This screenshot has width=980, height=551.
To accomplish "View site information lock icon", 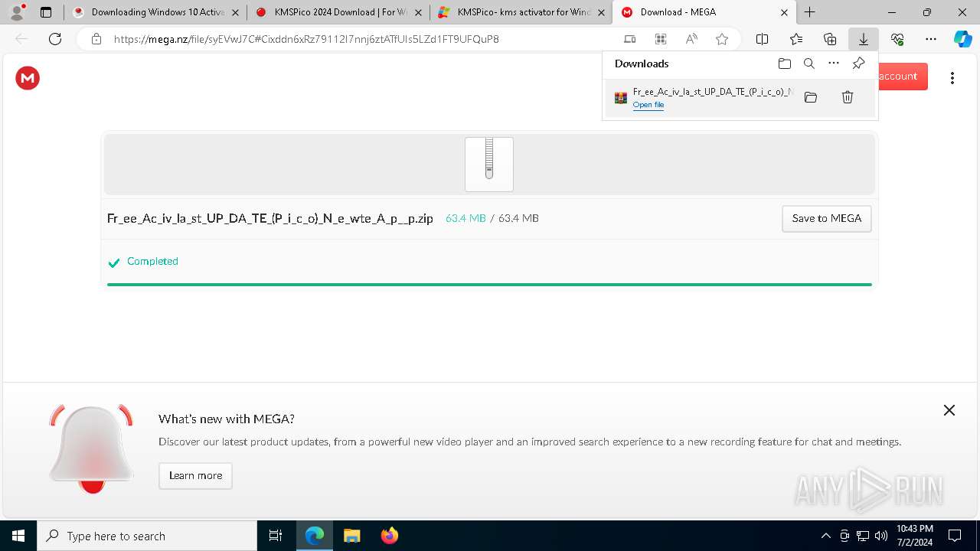I will (x=96, y=39).
